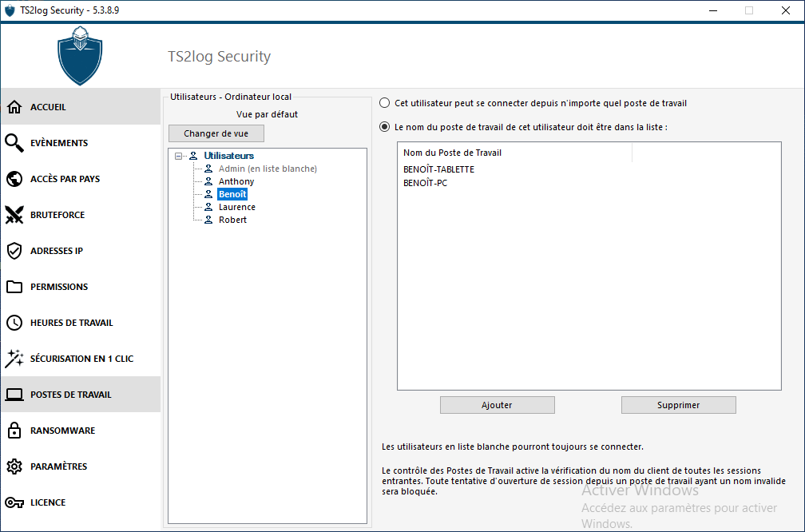Viewport: 805px width, 532px height.
Task: Collapse the Utilisateurs tree node
Action: [x=179, y=156]
